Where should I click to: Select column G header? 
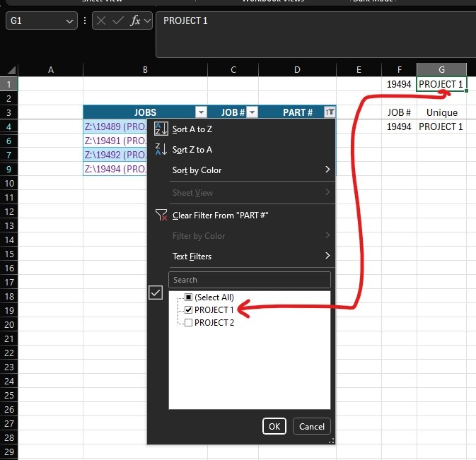point(441,70)
